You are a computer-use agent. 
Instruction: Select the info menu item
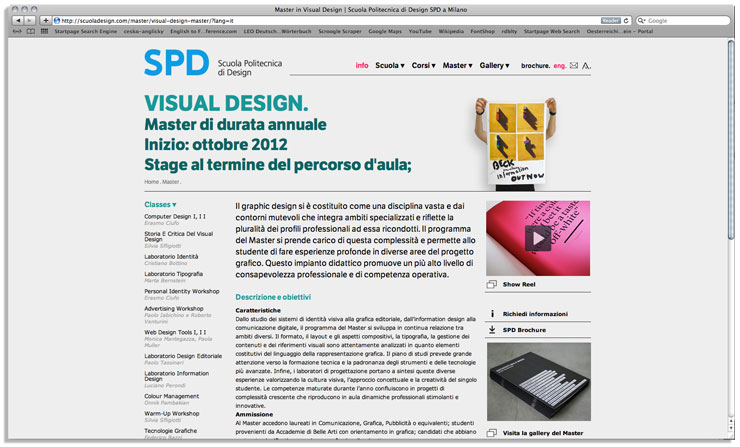click(361, 66)
